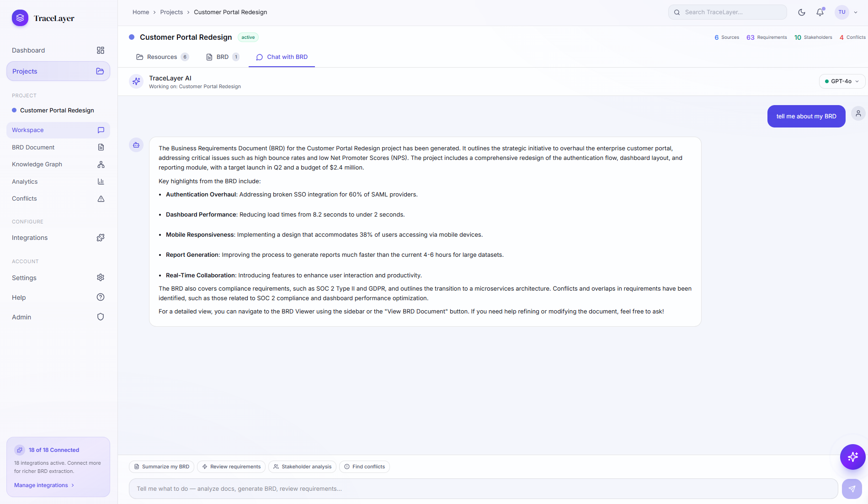Open Analytics from the sidebar

click(x=25, y=182)
